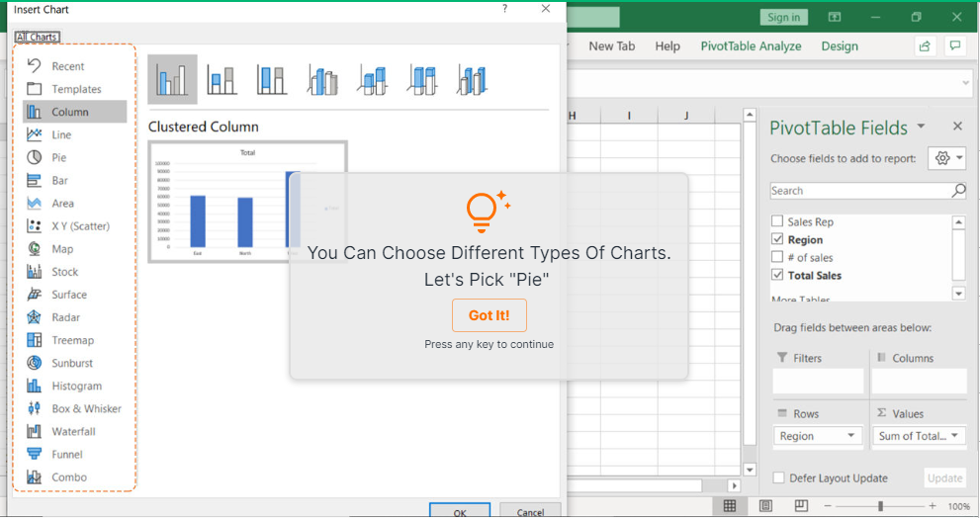Open Ribbon Display Options in title bar
980x518 pixels.
click(835, 17)
